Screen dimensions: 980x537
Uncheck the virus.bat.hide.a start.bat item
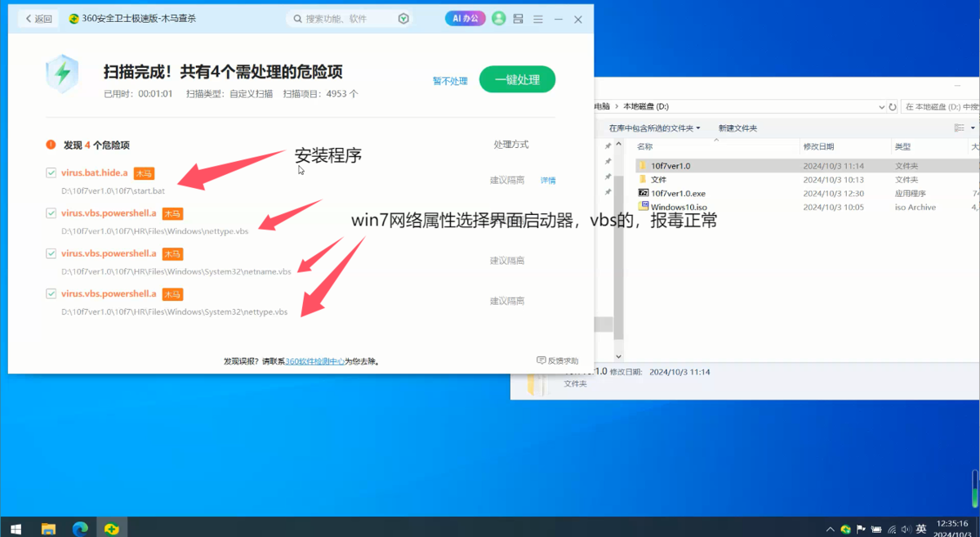click(x=51, y=172)
